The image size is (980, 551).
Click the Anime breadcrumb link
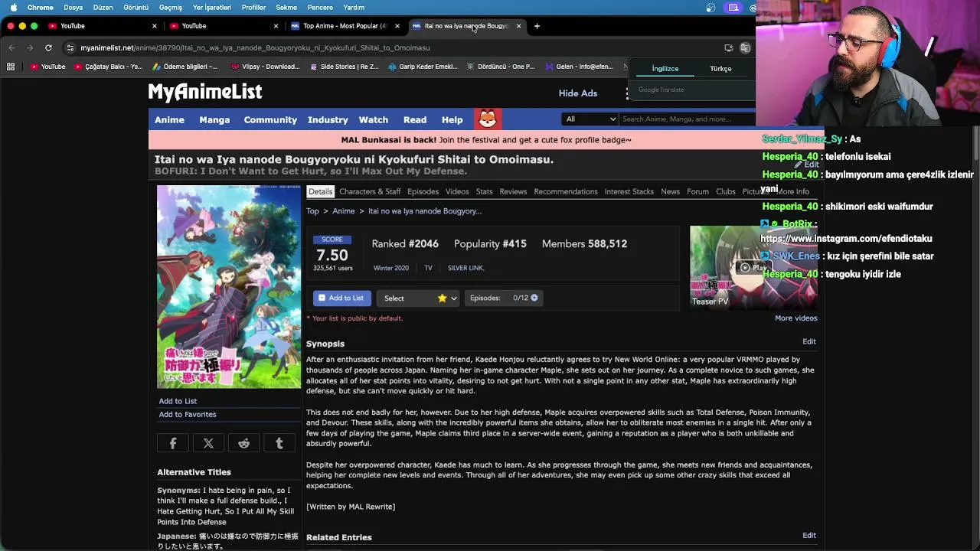343,211
